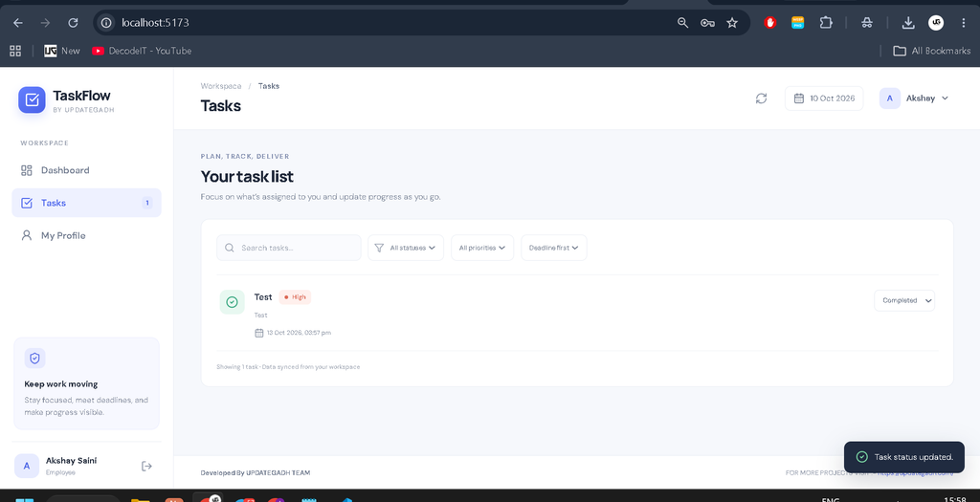Open All Bookmarks folder
This screenshot has width=980, height=502.
click(932, 51)
